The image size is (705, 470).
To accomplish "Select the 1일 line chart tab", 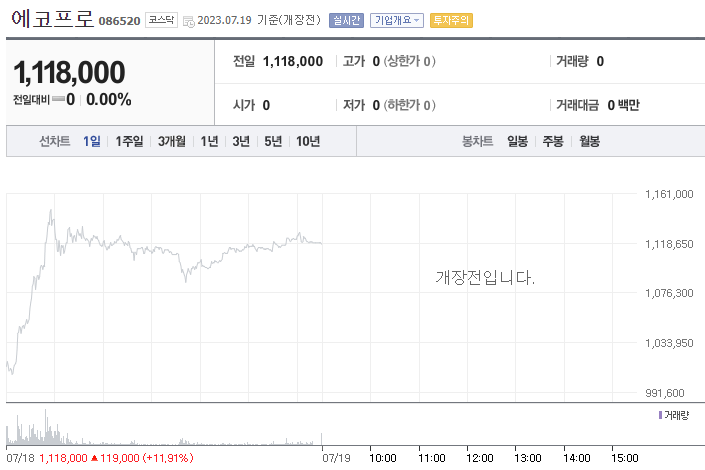I will [x=92, y=142].
